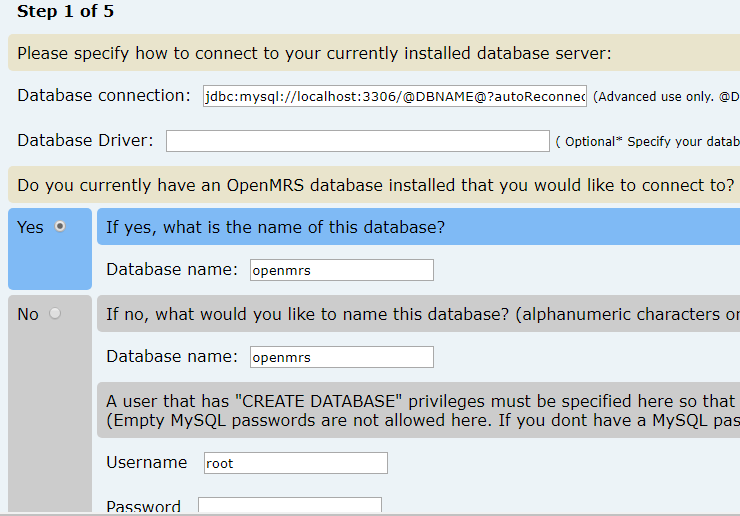Image resolution: width=740 pixels, height=516 pixels.
Task: Click the 'CREATE DATABASE' privileges note
Action: coord(423,411)
